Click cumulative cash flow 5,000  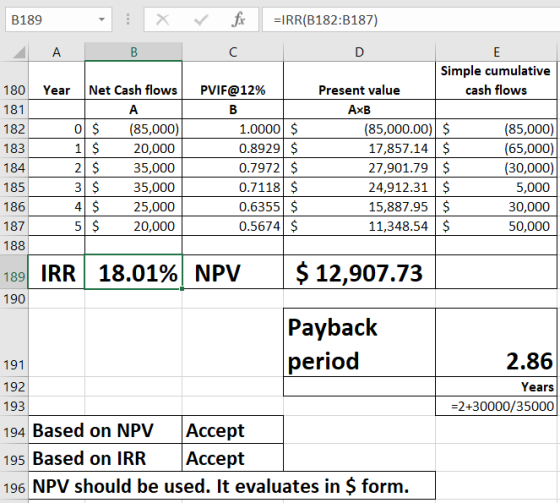click(x=496, y=187)
